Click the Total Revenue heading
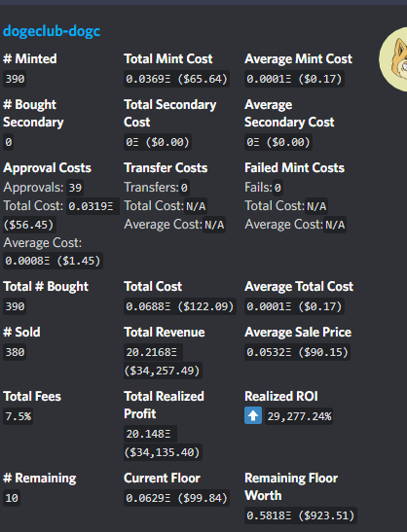 click(165, 333)
